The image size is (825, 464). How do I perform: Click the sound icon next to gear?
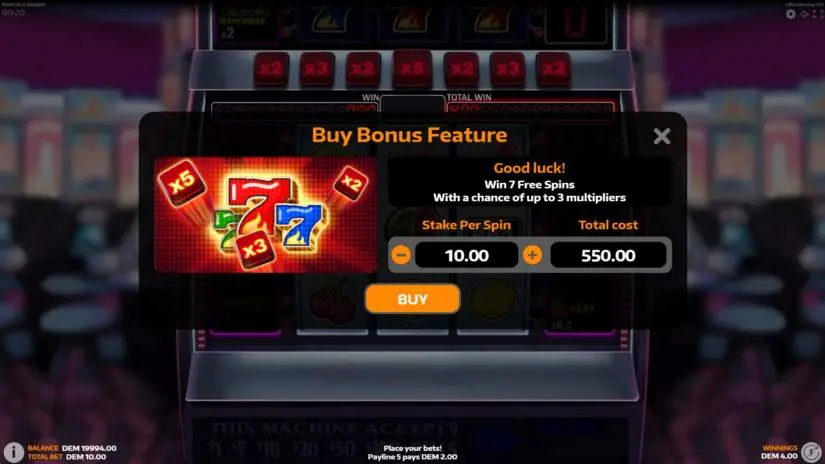805,14
